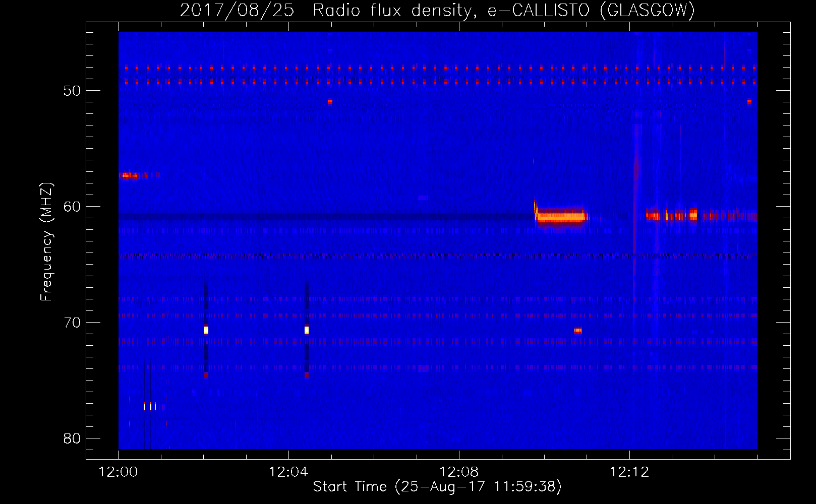Click the Start Time axis label
The height and width of the screenshot is (504, 816).
437,487
